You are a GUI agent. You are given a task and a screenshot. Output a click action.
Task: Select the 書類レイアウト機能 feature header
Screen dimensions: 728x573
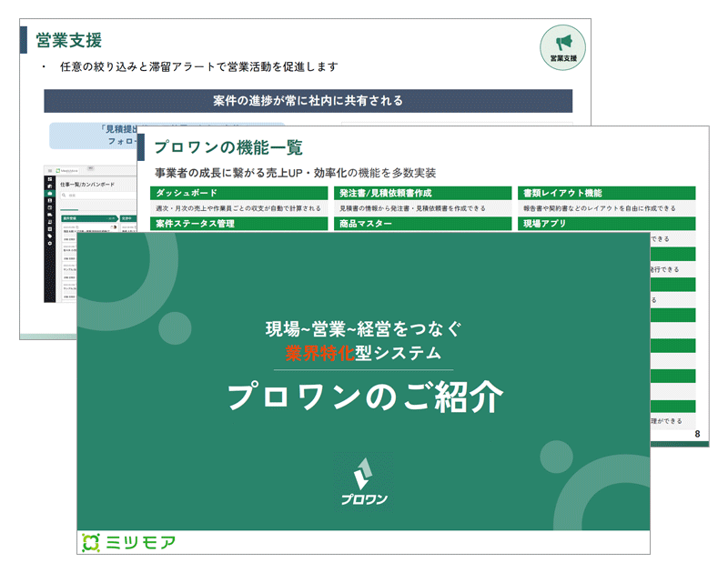point(607,193)
